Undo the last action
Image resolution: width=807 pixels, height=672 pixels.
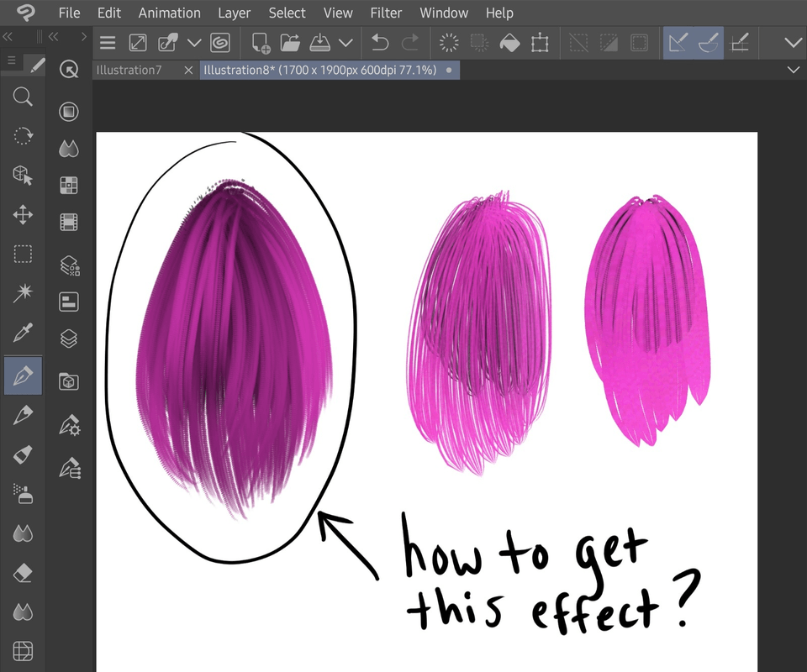tap(378, 42)
